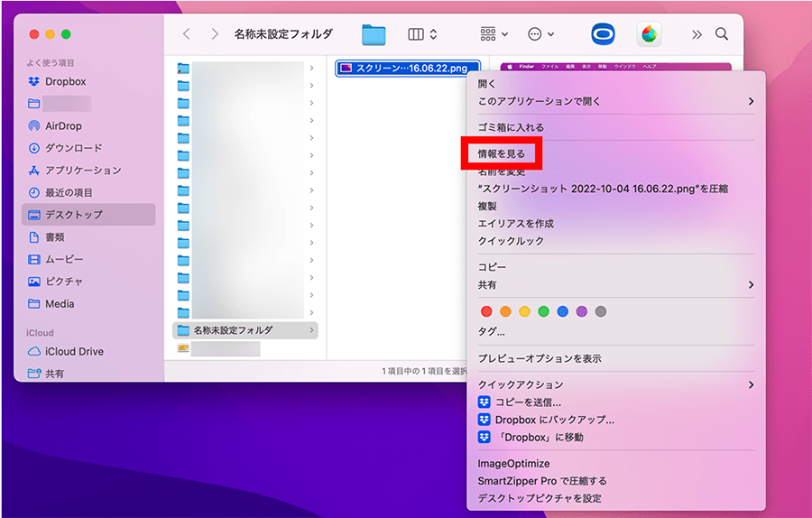Open iCloud Drive in the sidebar

74,351
